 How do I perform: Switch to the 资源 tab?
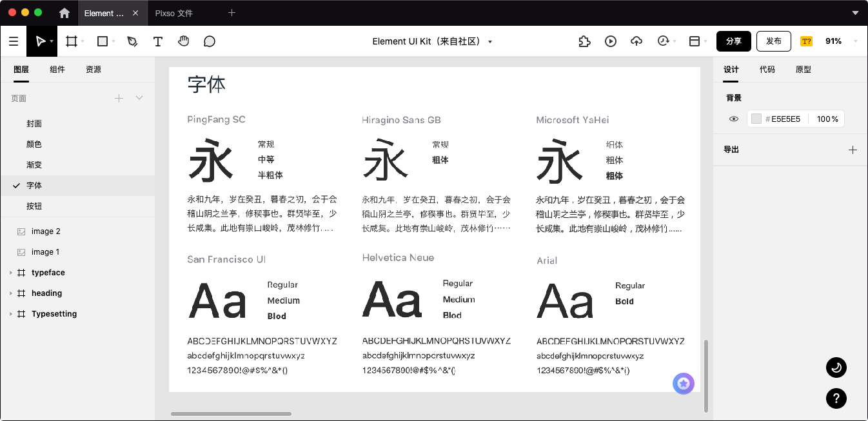94,70
